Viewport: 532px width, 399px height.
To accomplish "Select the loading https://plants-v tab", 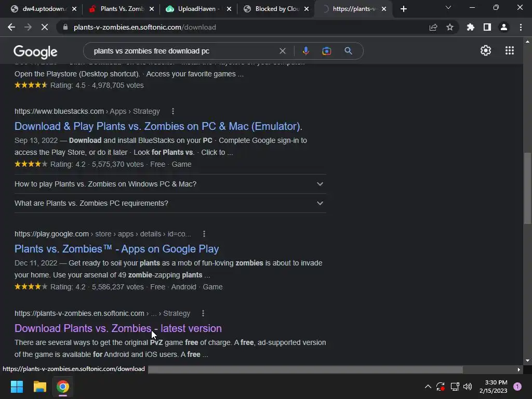I will (x=353, y=9).
